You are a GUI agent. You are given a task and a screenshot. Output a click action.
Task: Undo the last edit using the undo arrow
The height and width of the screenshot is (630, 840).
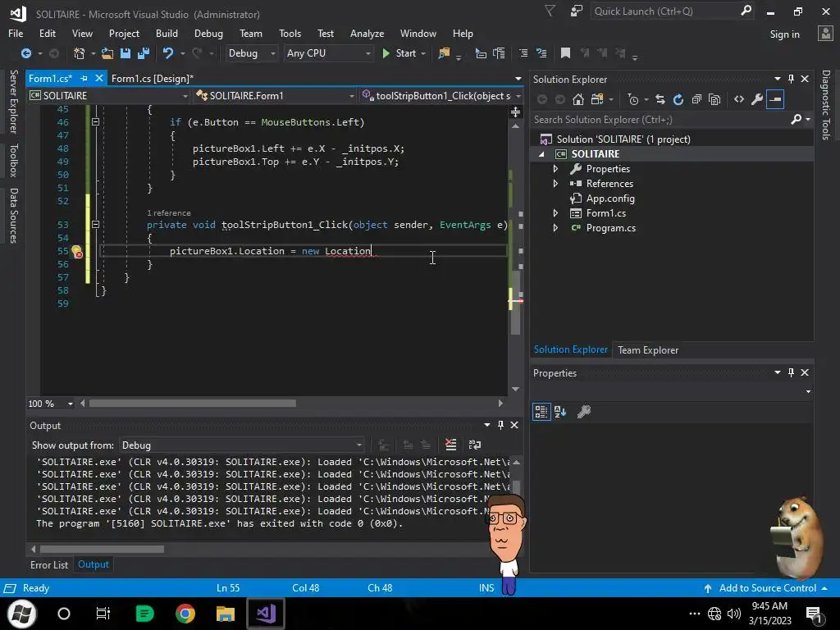(168, 53)
